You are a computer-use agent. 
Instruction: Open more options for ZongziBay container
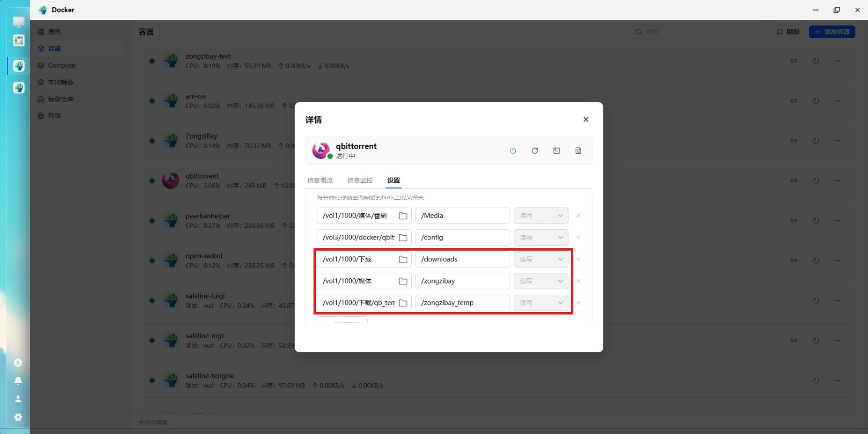click(838, 141)
